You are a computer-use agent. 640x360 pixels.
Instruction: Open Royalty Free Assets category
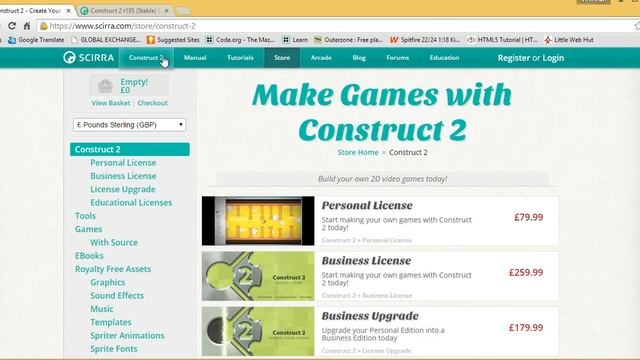click(113, 269)
